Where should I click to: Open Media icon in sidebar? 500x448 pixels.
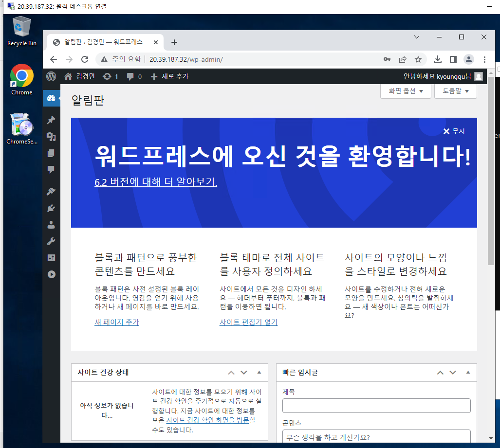(51, 137)
